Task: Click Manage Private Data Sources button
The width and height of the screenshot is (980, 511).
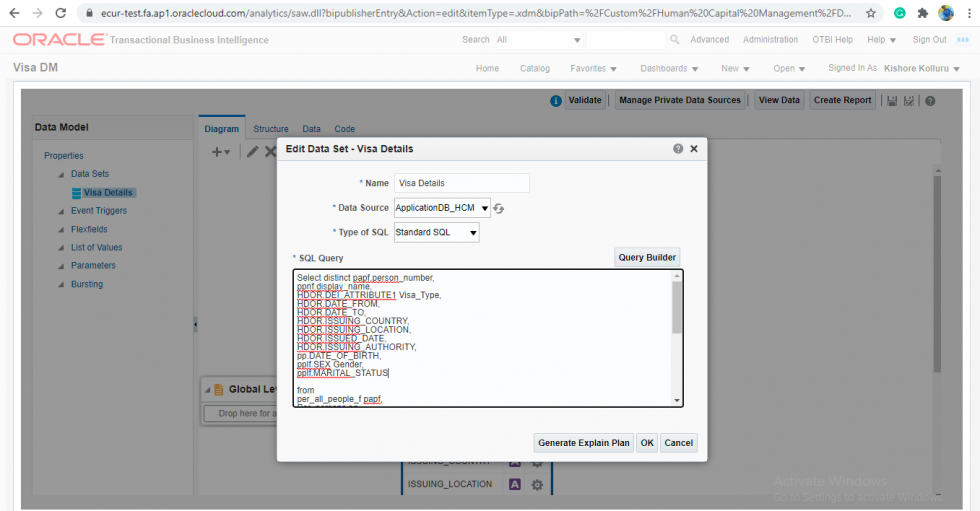Action: (x=680, y=100)
